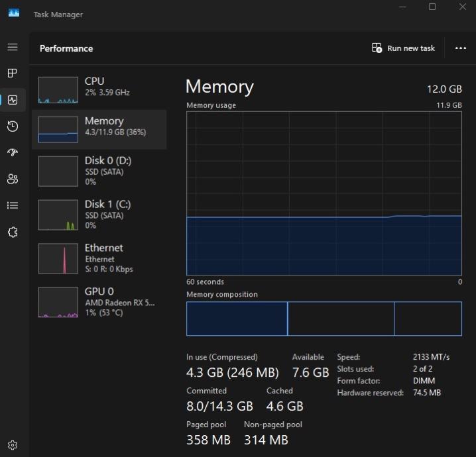Open the Services puzzle-piece icon
Screen dimensions: 476x457
tap(12, 232)
